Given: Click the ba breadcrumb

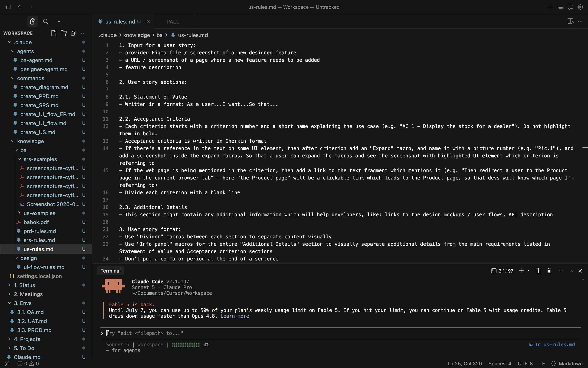Looking at the screenshot, I should 159,35.
